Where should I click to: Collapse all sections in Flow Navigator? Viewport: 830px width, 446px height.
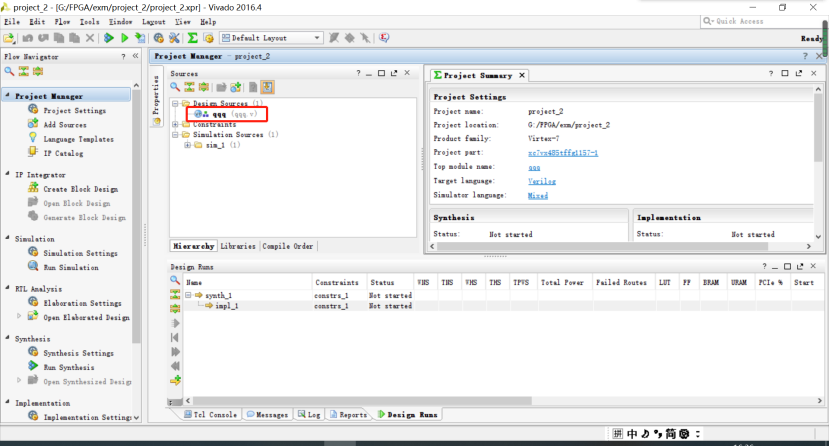(x=23, y=71)
